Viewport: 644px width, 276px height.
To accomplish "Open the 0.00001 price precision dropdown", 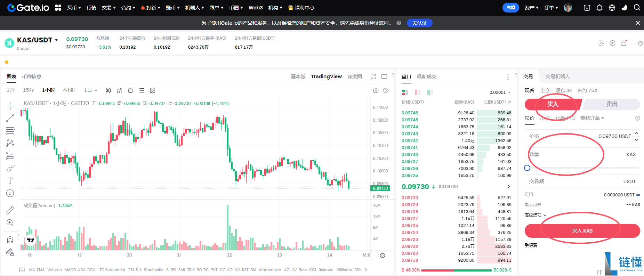I will (500, 92).
